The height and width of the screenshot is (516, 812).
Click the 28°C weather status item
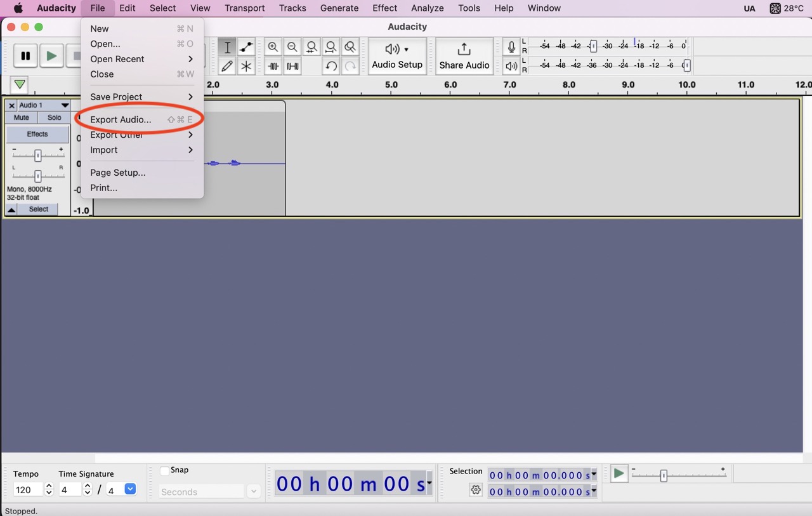coord(787,8)
